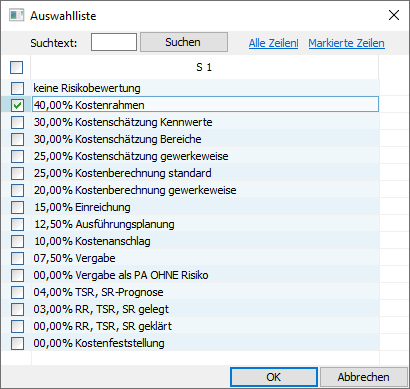Uncheck the 40,00% Kostenrahmen checkbox

tap(17, 105)
